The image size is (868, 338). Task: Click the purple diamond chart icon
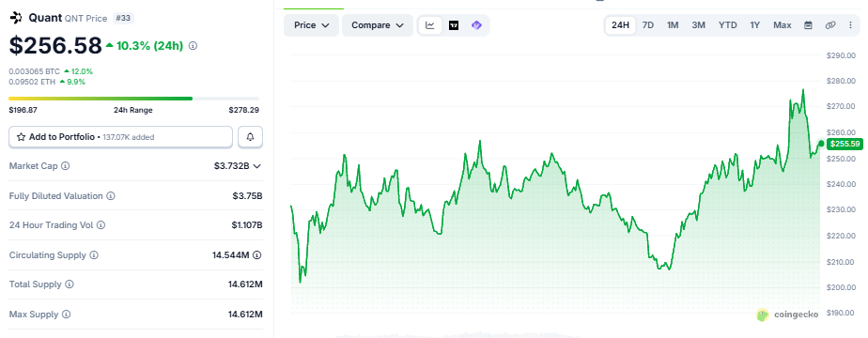pyautogui.click(x=476, y=25)
